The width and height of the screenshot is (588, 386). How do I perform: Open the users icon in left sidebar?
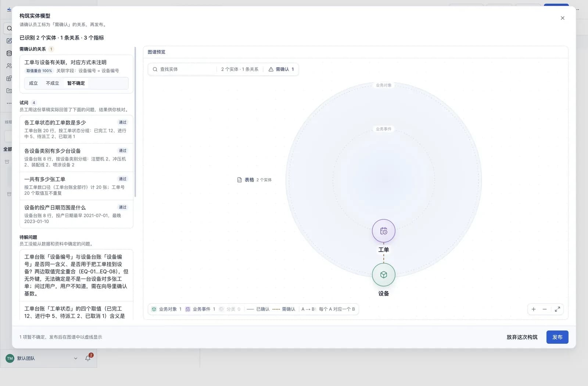9,66
